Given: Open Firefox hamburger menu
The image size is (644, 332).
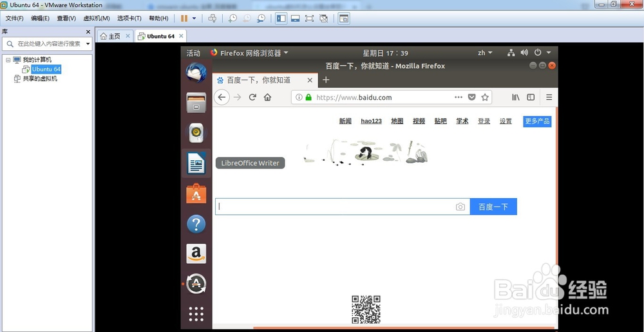Looking at the screenshot, I should [x=549, y=97].
